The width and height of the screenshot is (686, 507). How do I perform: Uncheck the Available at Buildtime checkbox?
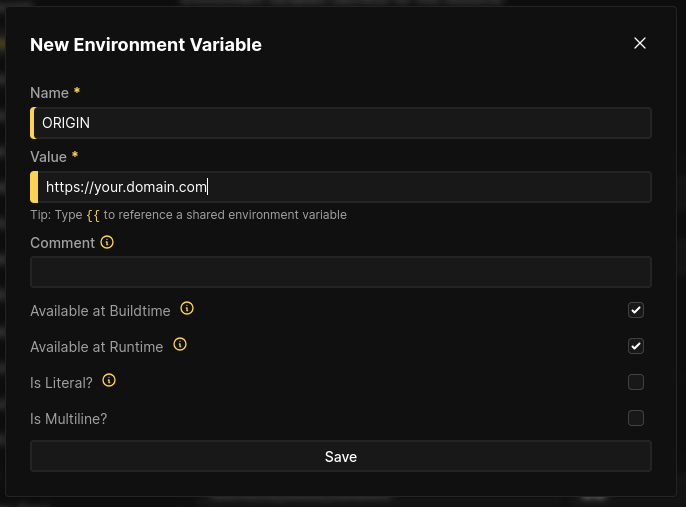(x=635, y=310)
